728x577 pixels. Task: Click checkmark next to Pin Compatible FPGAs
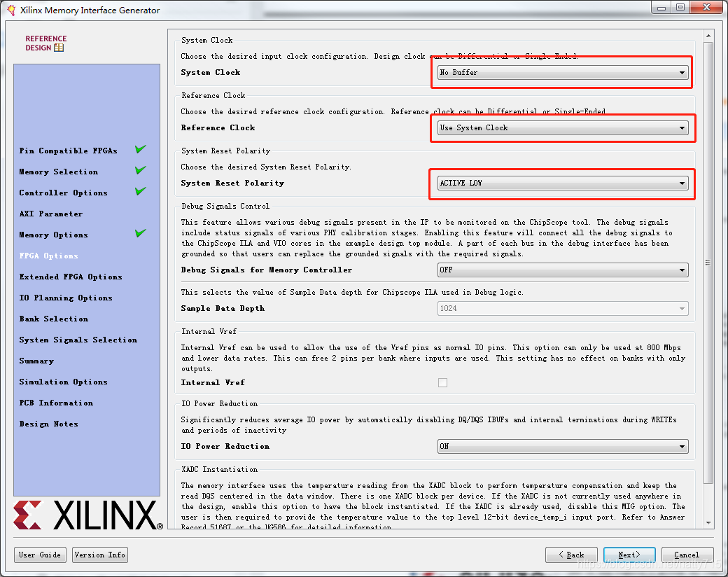coord(141,149)
